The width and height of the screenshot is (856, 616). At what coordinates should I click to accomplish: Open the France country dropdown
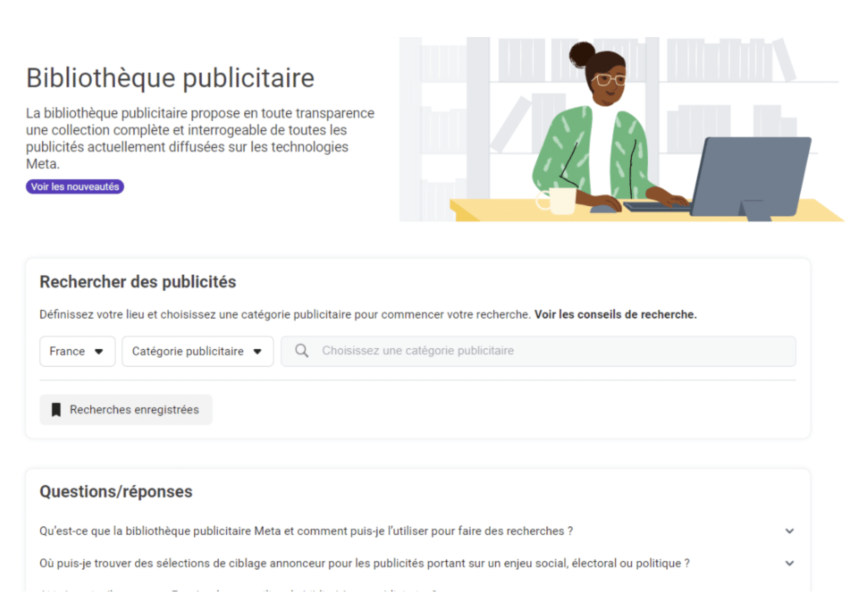pos(77,351)
